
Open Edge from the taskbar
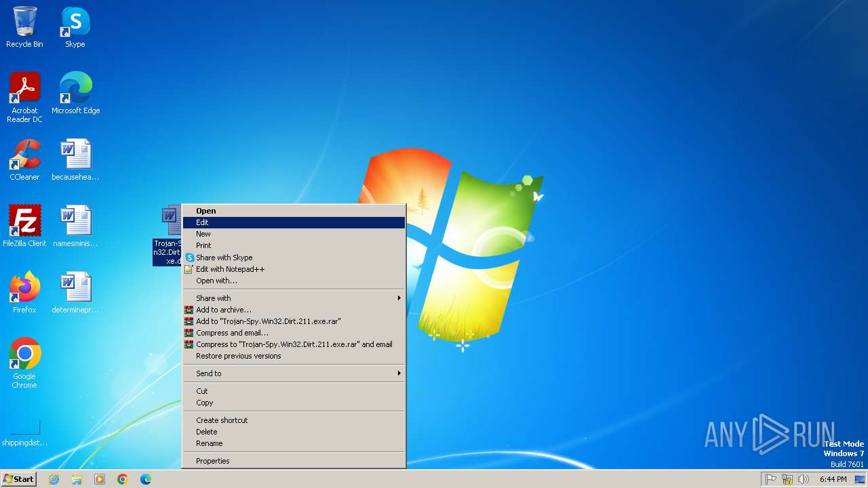pyautogui.click(x=146, y=479)
